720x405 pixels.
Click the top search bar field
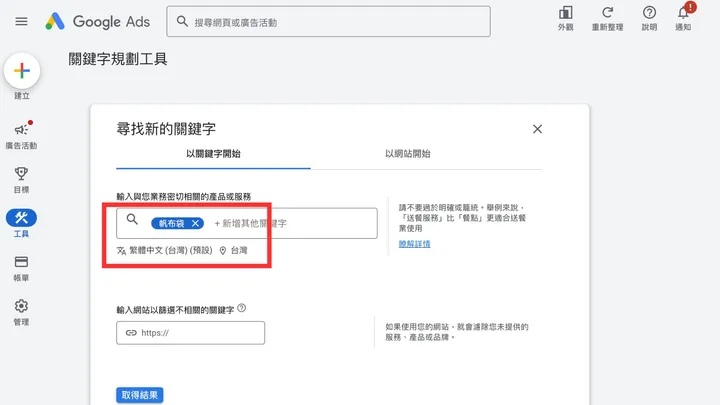tap(328, 22)
